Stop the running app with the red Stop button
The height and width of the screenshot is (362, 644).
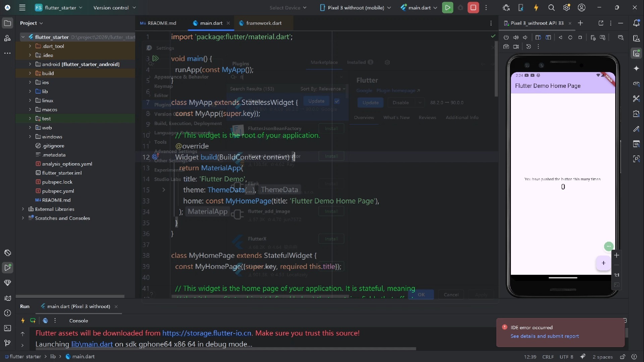tap(473, 7)
